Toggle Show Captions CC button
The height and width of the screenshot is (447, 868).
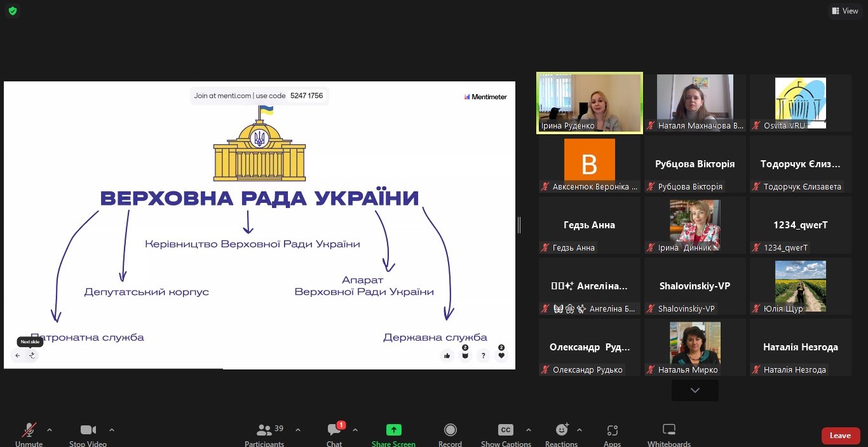click(505, 430)
